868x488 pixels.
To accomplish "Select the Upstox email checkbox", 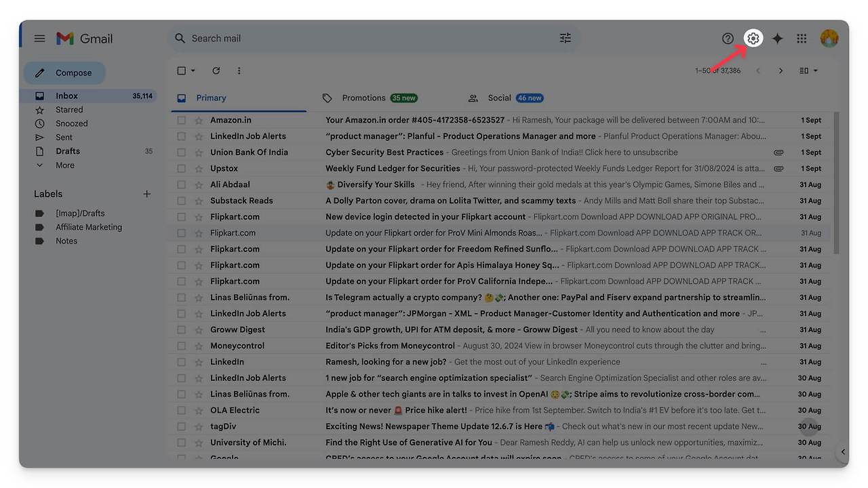I will tap(181, 169).
